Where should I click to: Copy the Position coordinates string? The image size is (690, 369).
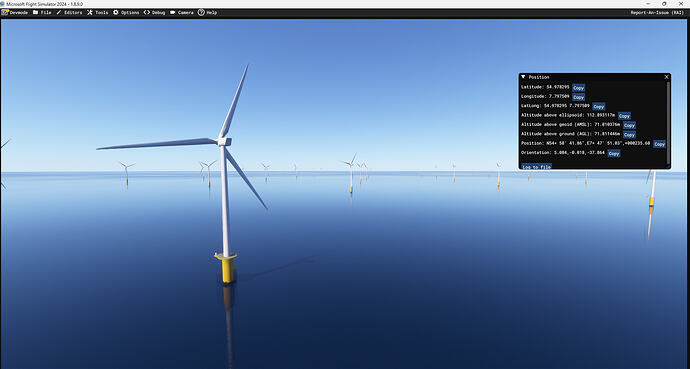click(659, 144)
